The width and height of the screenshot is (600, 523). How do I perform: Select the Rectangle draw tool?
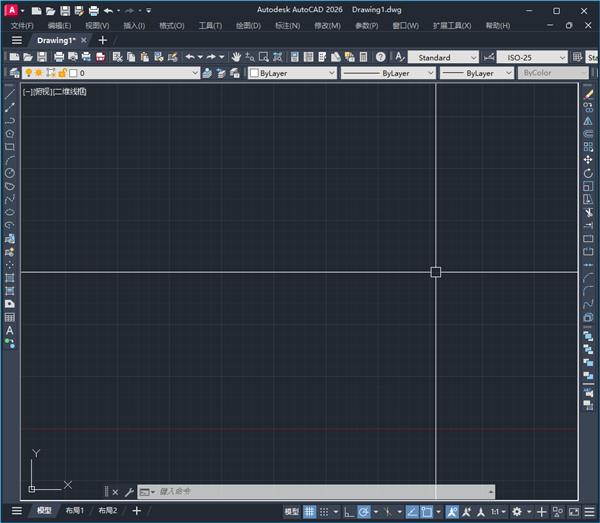(x=10, y=147)
